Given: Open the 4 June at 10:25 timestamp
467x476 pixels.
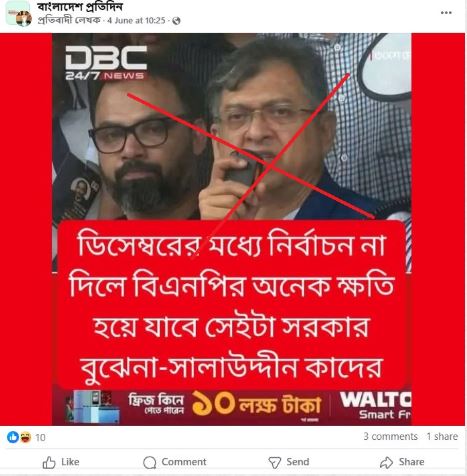Looking at the screenshot, I should [136, 21].
